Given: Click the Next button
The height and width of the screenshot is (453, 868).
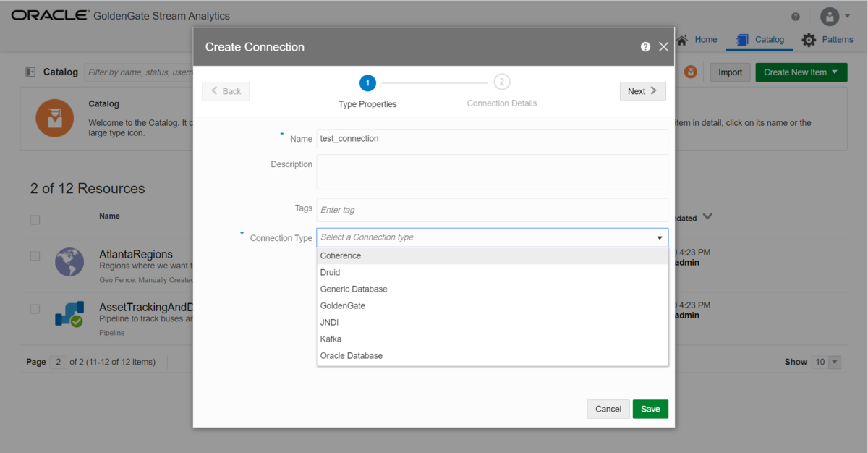Looking at the screenshot, I should click(x=643, y=91).
